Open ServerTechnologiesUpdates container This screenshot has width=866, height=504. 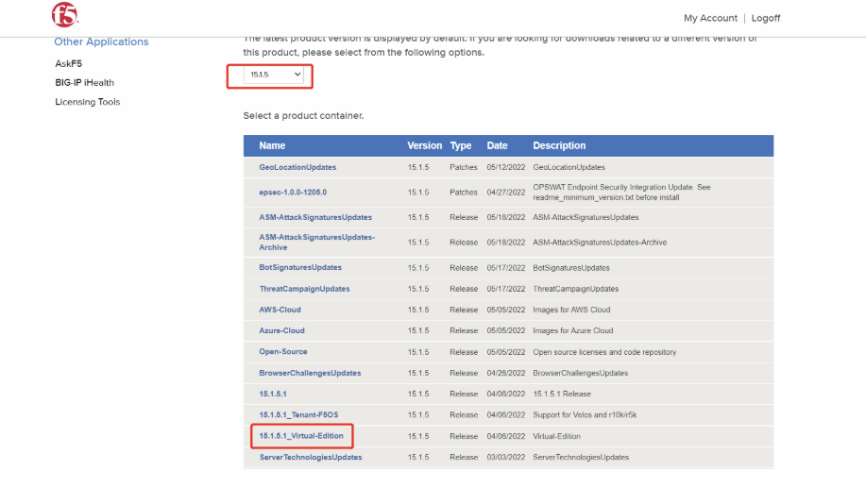[311, 457]
